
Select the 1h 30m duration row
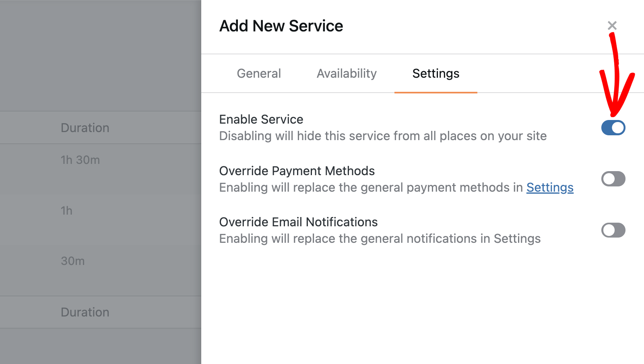(80, 160)
